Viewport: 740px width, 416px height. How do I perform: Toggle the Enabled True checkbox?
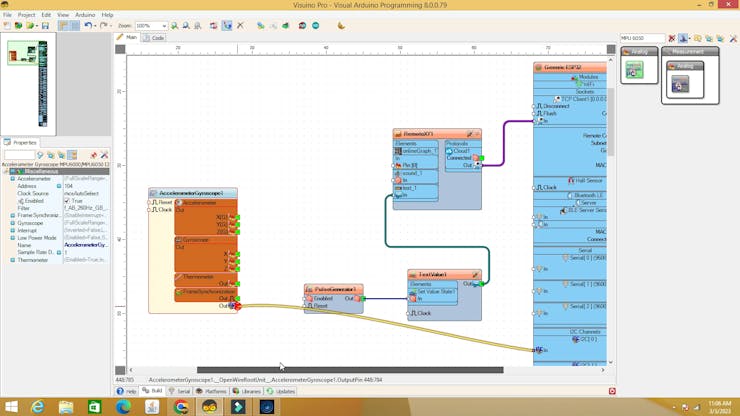click(x=67, y=200)
